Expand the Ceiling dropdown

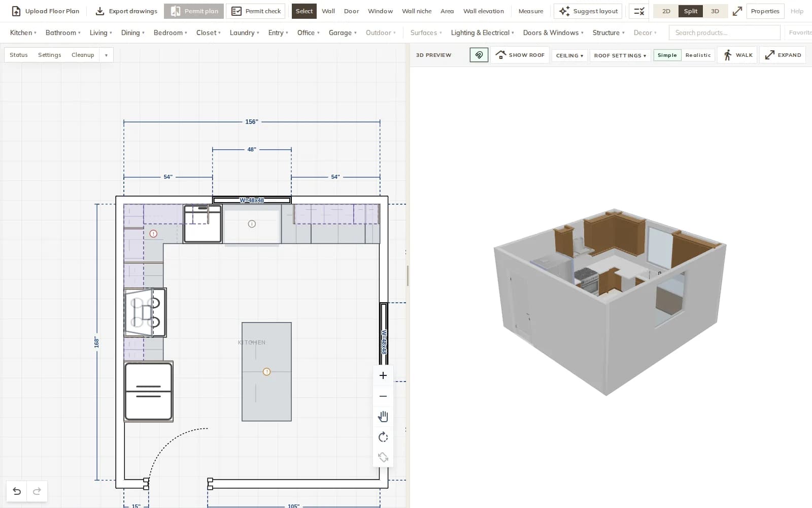click(569, 55)
